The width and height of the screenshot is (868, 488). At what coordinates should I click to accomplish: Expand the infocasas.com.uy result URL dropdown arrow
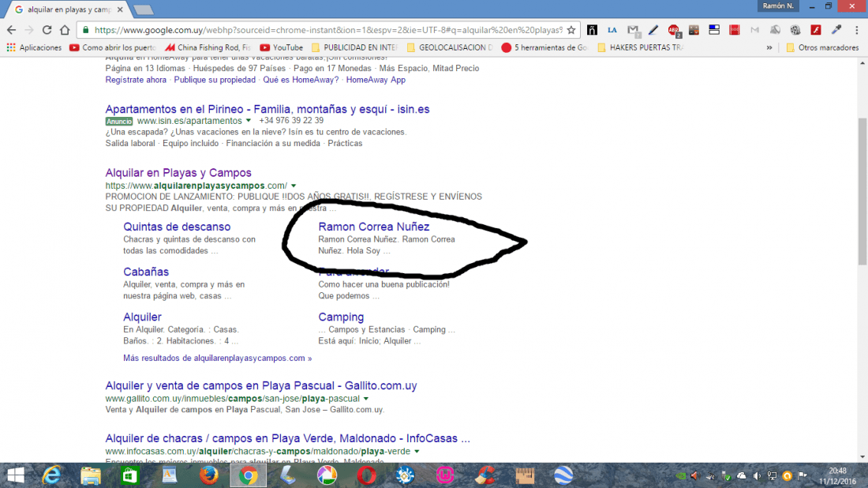click(x=417, y=451)
